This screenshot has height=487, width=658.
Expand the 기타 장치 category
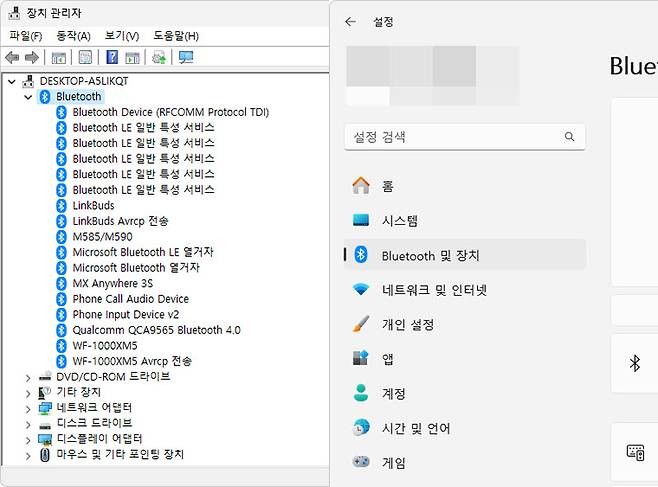(28, 393)
